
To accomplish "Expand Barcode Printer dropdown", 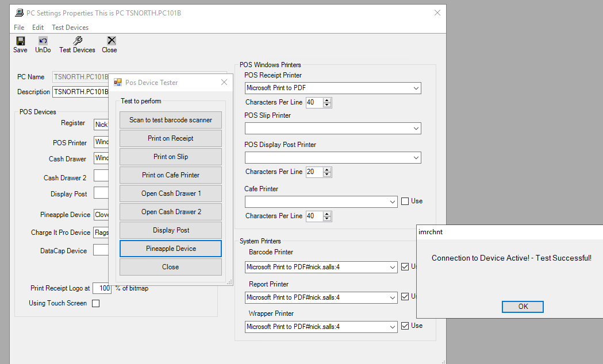I will pyautogui.click(x=392, y=267).
